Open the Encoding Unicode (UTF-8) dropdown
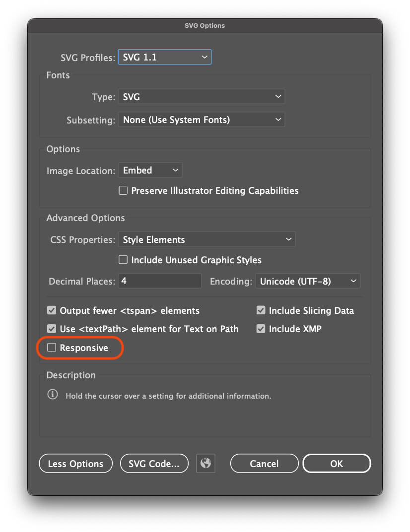 [308, 281]
